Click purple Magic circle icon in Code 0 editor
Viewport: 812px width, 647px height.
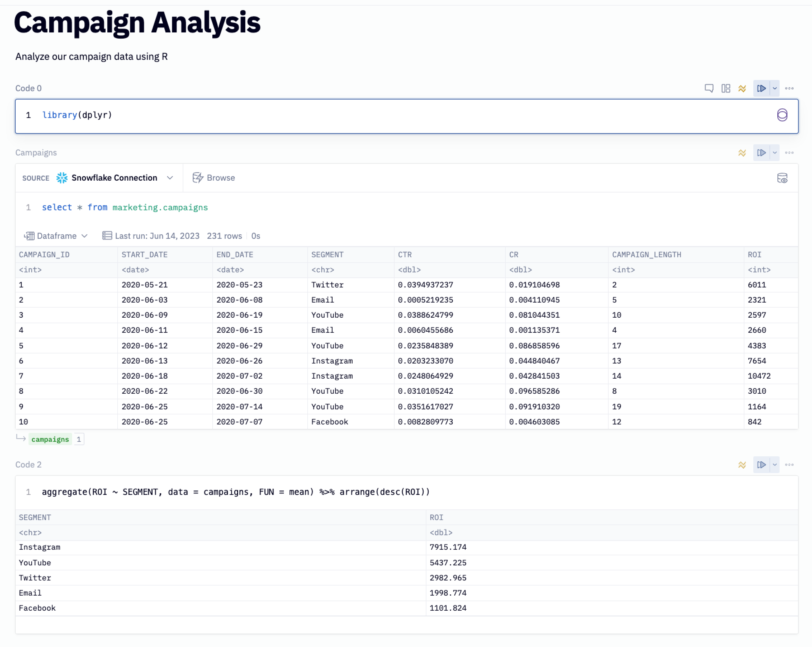(x=782, y=115)
